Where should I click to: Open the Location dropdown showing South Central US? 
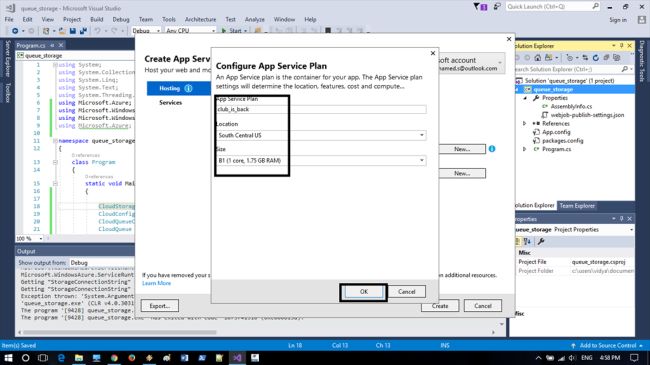321,135
